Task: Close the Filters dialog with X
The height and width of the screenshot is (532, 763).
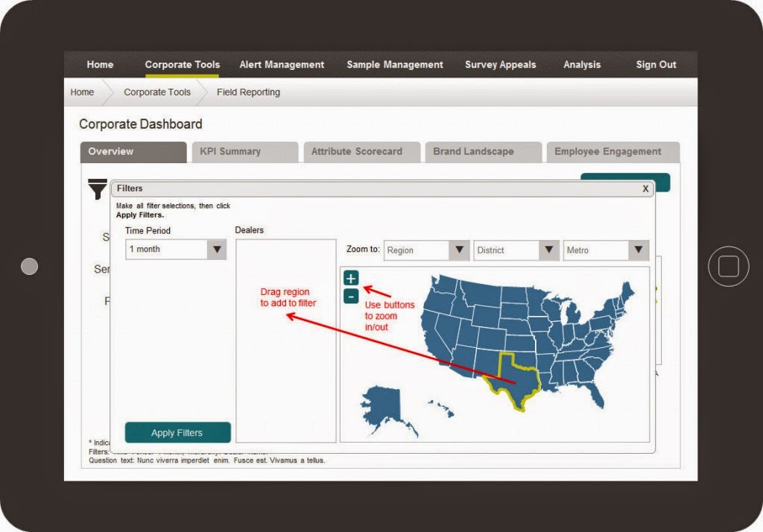Action: click(x=645, y=189)
